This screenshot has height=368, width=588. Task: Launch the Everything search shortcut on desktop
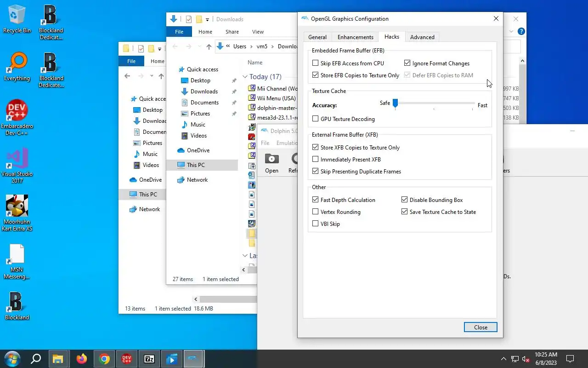(17, 67)
